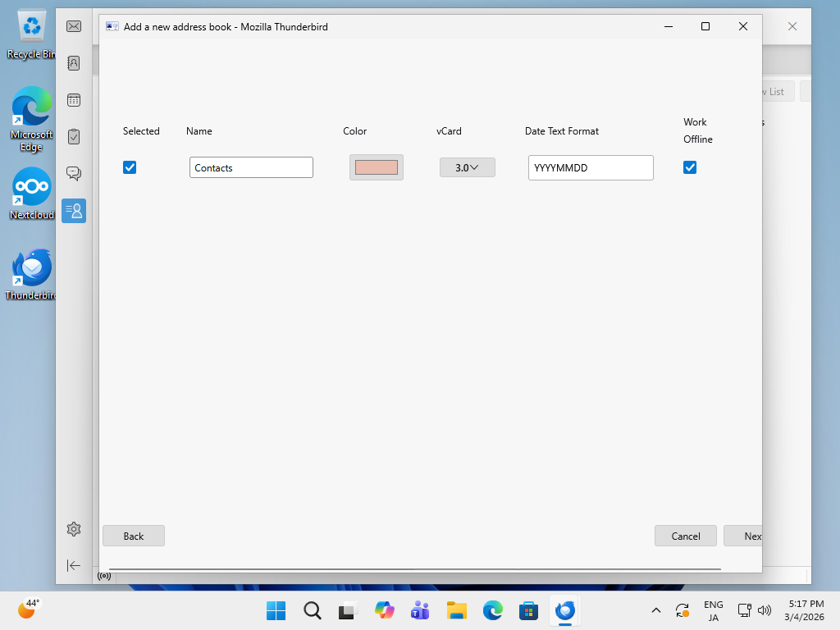Open the Tasks space icon
This screenshot has width=840, height=630.
pos(74,137)
